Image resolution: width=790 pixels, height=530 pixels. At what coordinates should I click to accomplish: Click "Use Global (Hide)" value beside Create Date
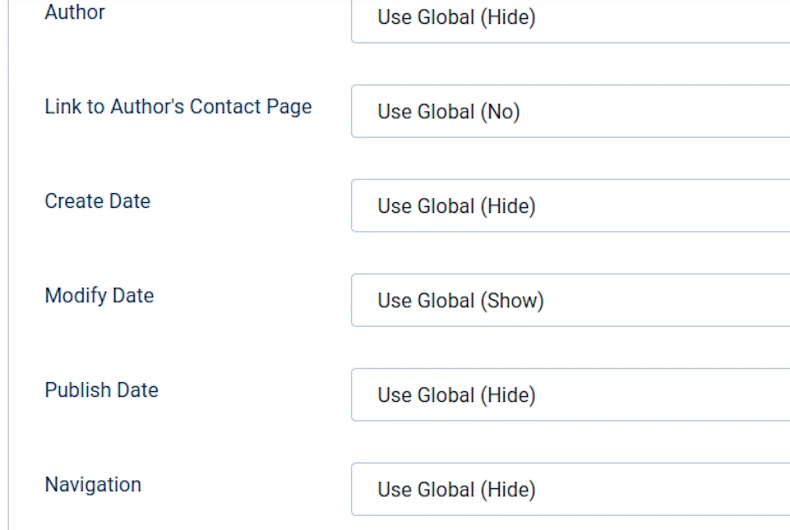click(x=456, y=206)
